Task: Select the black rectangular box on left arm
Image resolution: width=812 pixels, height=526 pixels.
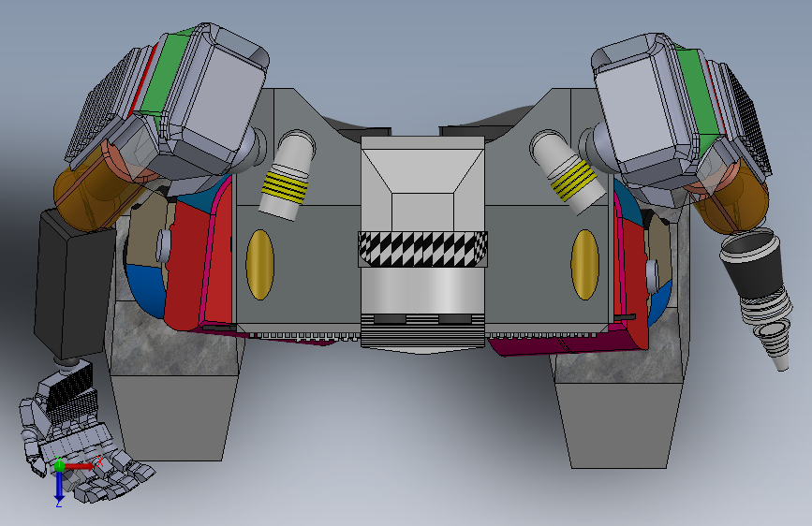Action: [74, 284]
